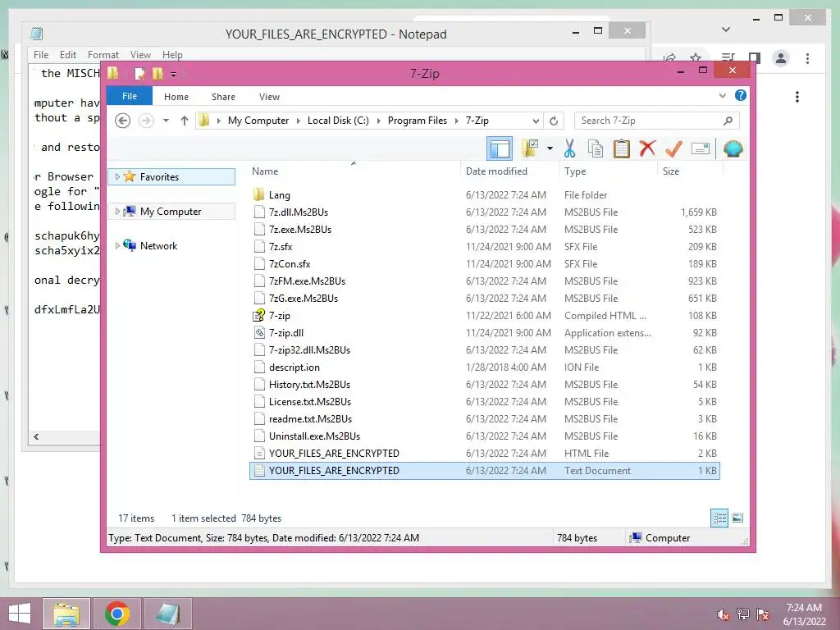The height and width of the screenshot is (630, 840).
Task: Open the Customize Quick Access Toolbar dropdown
Action: click(x=174, y=74)
